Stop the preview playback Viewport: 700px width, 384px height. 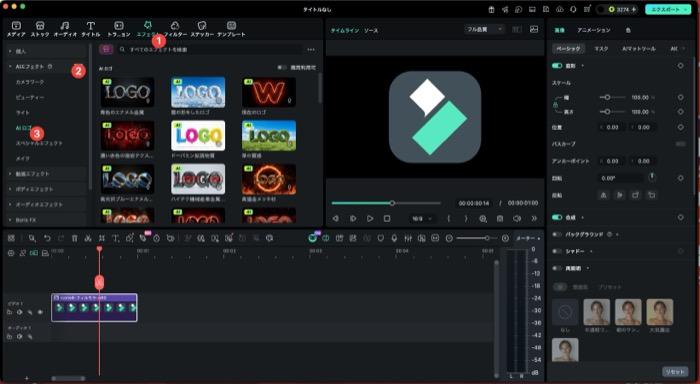[x=387, y=218]
